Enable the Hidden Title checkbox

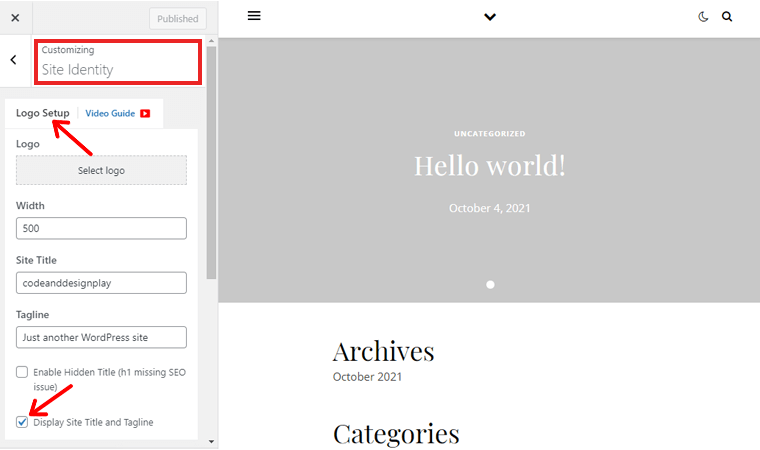22,372
